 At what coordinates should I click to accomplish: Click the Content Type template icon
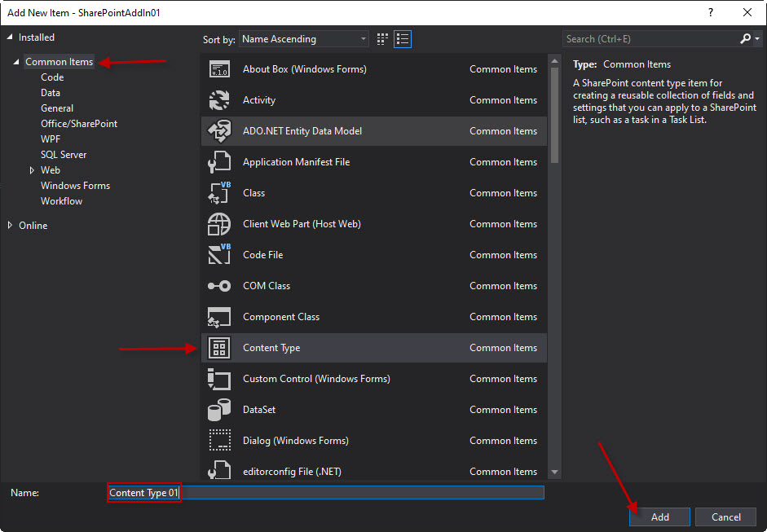point(219,348)
